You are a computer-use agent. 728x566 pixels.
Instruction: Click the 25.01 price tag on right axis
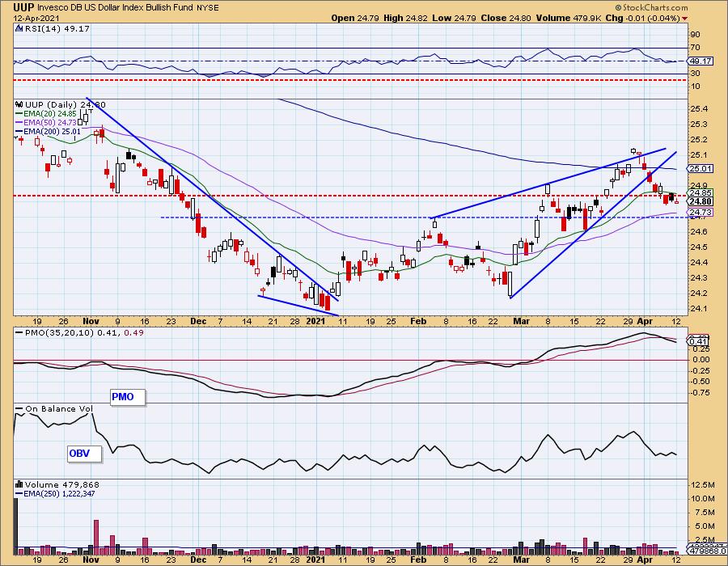[700, 169]
